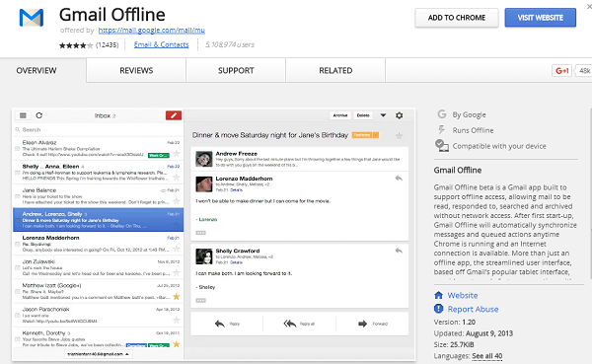Click the star rating icons
Image resolution: width=592 pixels, height=364 pixels.
tap(76, 45)
